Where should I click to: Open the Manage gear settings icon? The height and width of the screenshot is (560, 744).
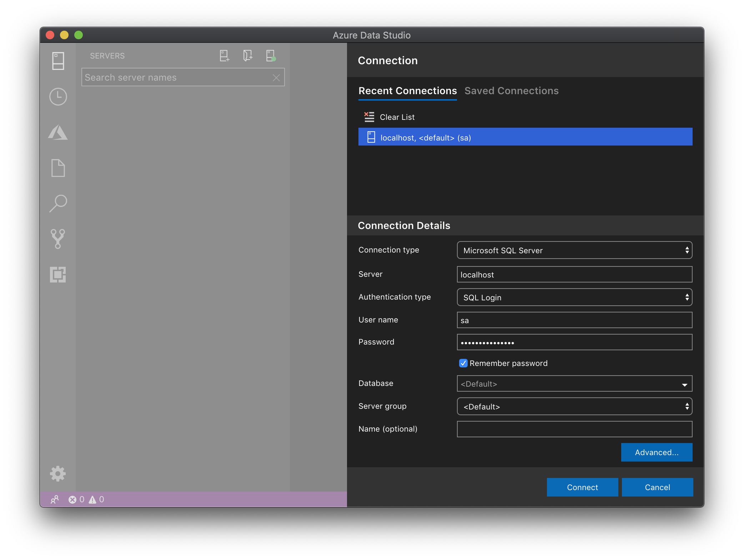[x=58, y=474]
